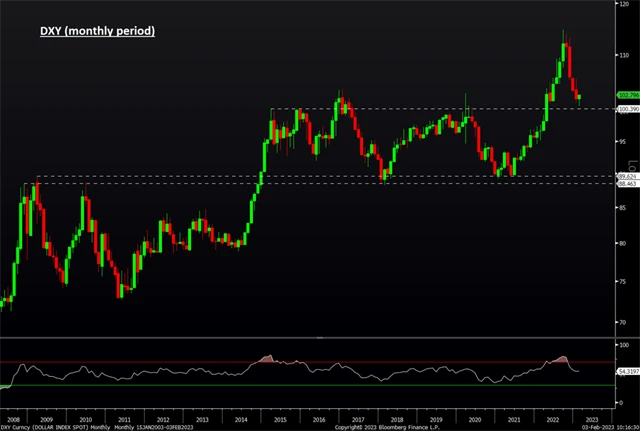This screenshot has width=640, height=431.
Task: Click the 88.463 support level label
Action: [627, 184]
